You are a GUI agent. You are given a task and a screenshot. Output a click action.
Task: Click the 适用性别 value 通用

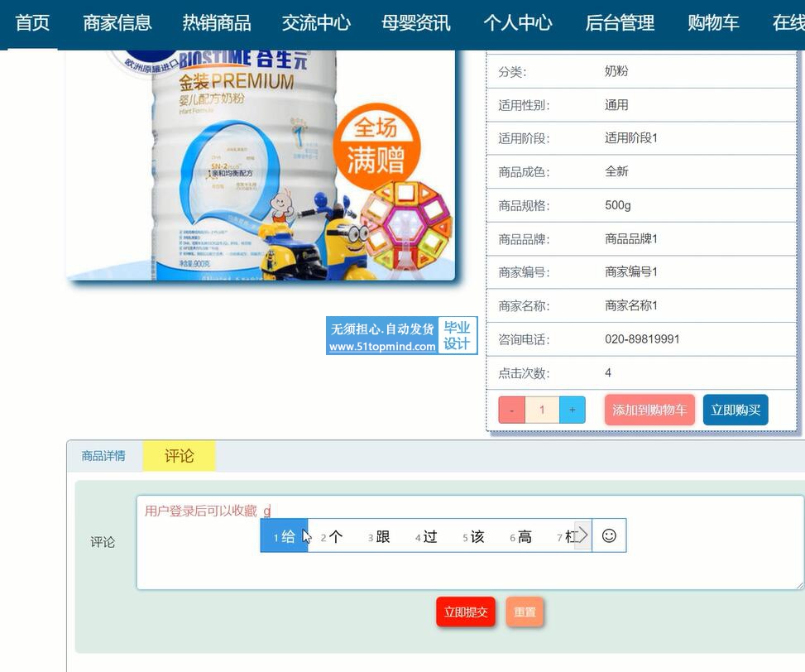[x=616, y=105]
